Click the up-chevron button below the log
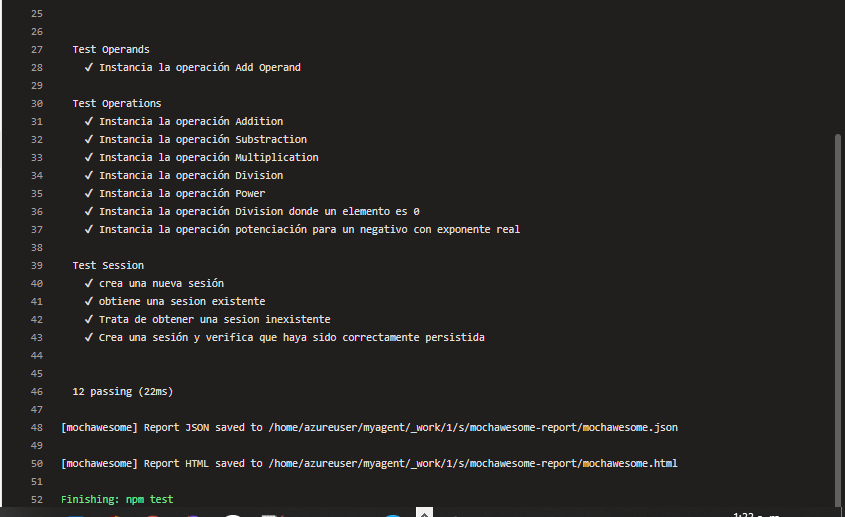 [x=424, y=512]
